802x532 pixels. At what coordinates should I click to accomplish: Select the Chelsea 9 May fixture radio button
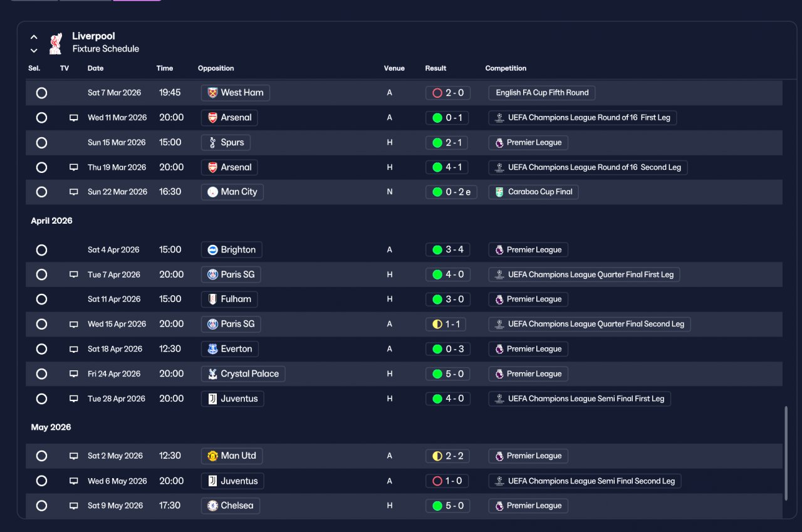coord(41,506)
